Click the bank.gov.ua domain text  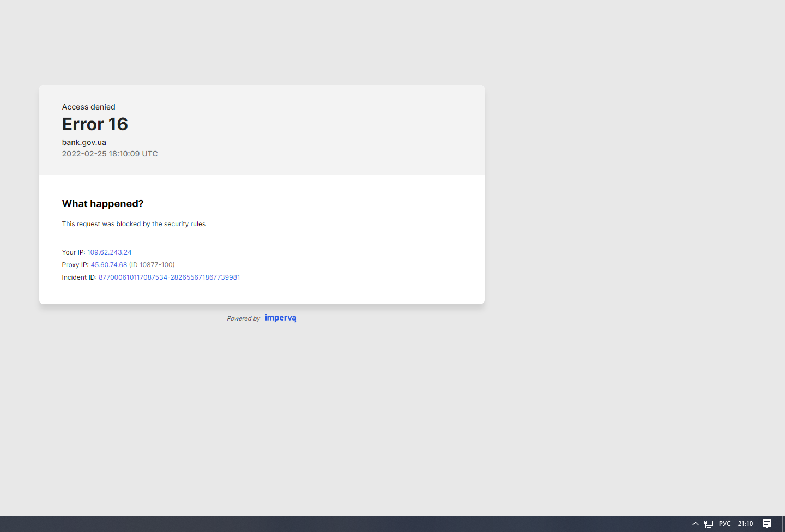(x=84, y=142)
